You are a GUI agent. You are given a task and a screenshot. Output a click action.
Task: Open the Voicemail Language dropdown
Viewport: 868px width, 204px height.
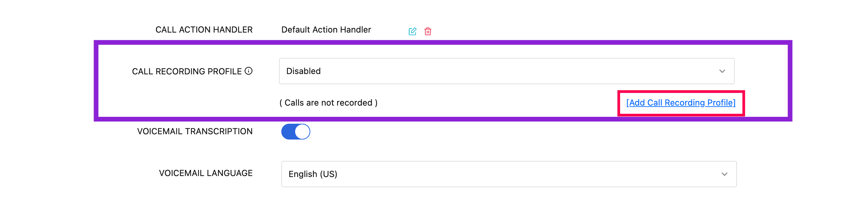(509, 174)
